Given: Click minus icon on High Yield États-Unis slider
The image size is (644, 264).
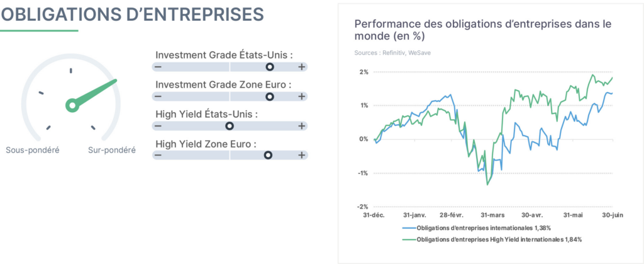Looking at the screenshot, I should 158,126.
